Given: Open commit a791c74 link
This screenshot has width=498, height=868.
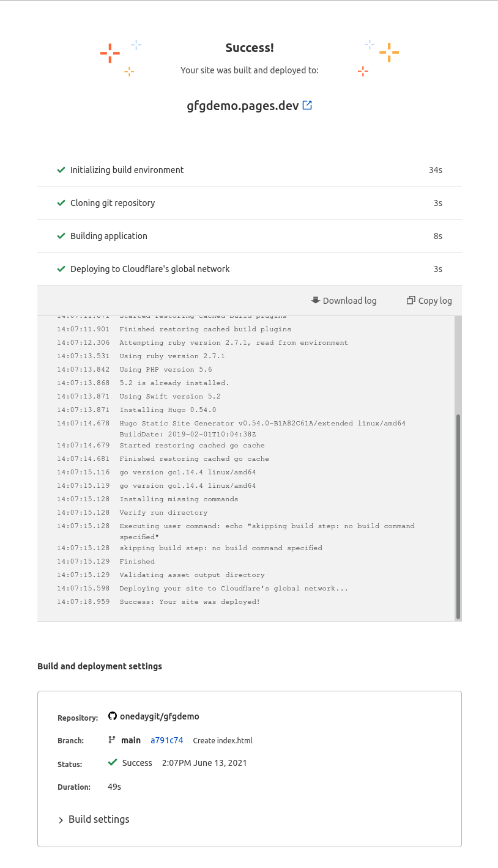Looking at the screenshot, I should 166,740.
